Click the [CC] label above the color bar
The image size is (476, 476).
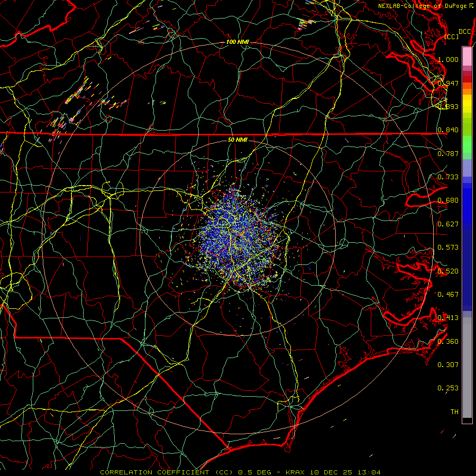pos(452,36)
